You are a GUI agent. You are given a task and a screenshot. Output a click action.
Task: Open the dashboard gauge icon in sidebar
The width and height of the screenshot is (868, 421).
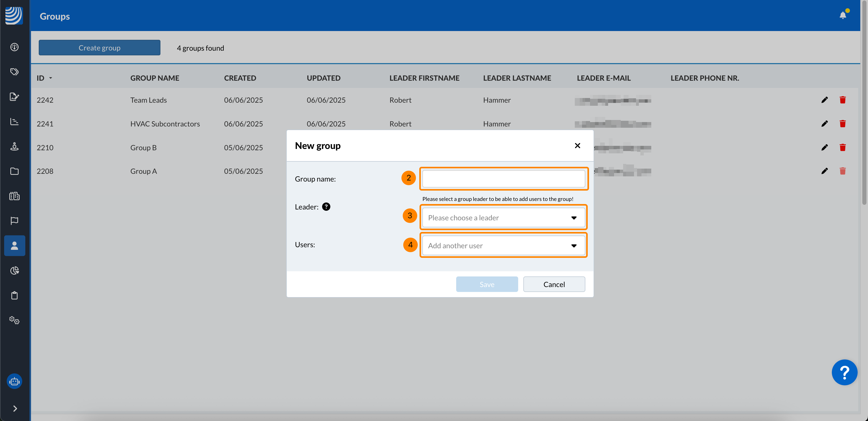[14, 47]
